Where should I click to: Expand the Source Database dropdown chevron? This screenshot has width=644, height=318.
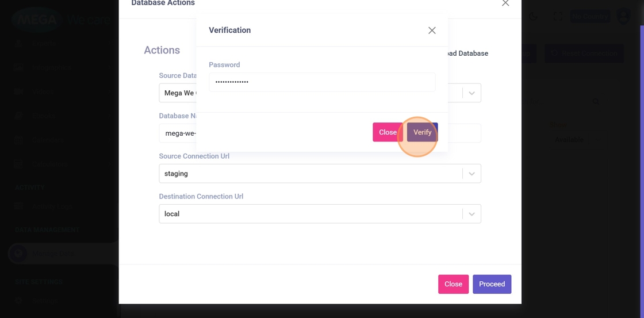click(471, 93)
